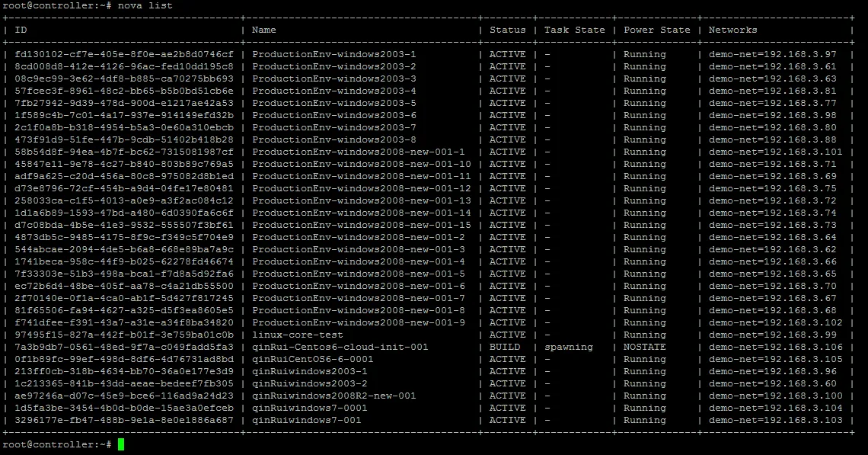Click the ID column header
This screenshot has width=868, height=455.
[21, 30]
